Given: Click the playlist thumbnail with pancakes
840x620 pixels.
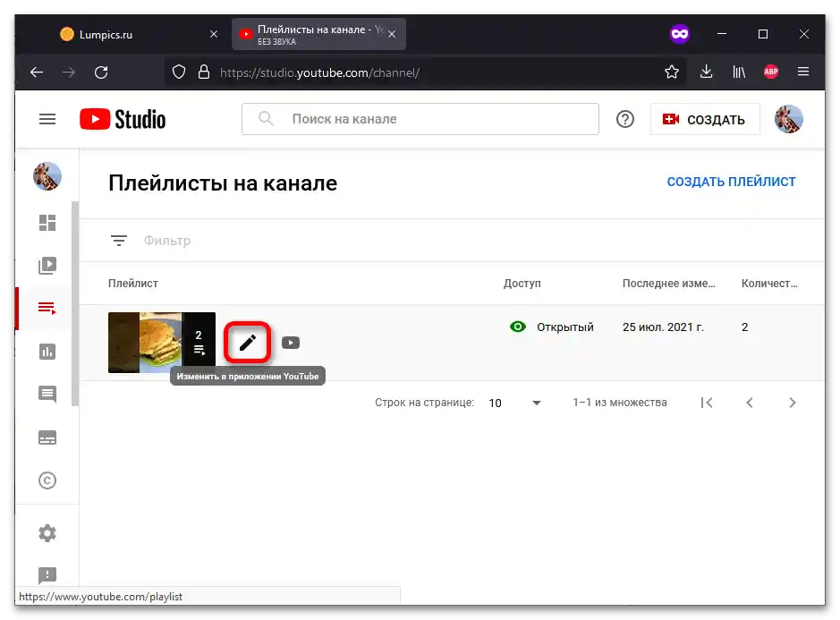Looking at the screenshot, I should [162, 343].
